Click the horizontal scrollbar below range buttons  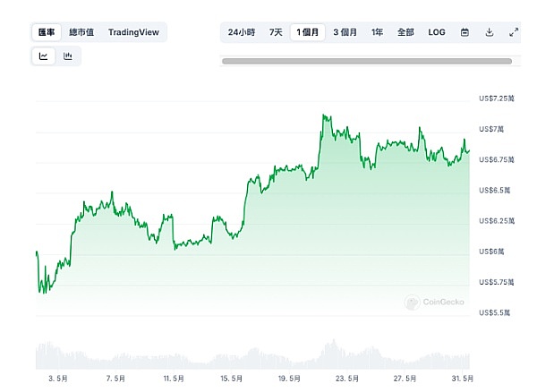pyautogui.click(x=367, y=61)
